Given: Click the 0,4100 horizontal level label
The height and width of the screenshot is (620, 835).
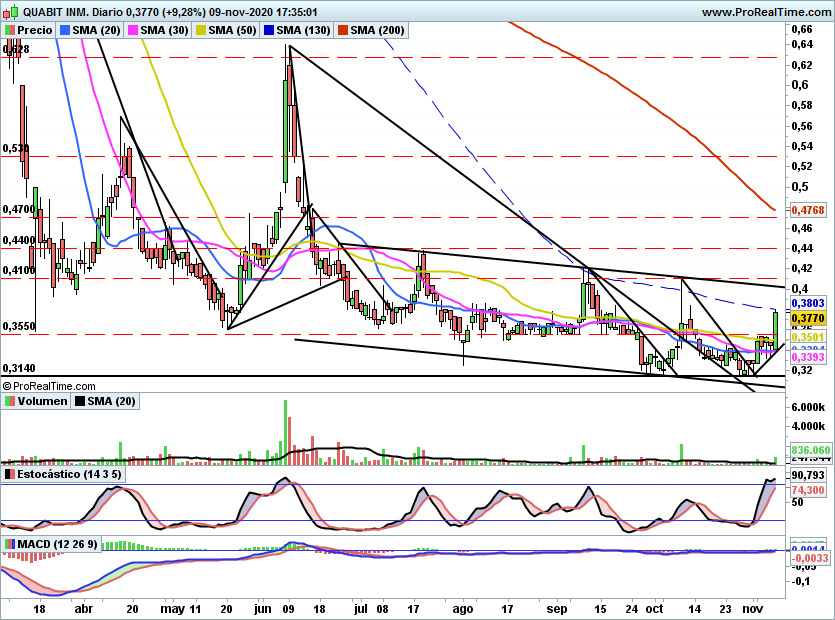Looking at the screenshot, I should [x=19, y=270].
